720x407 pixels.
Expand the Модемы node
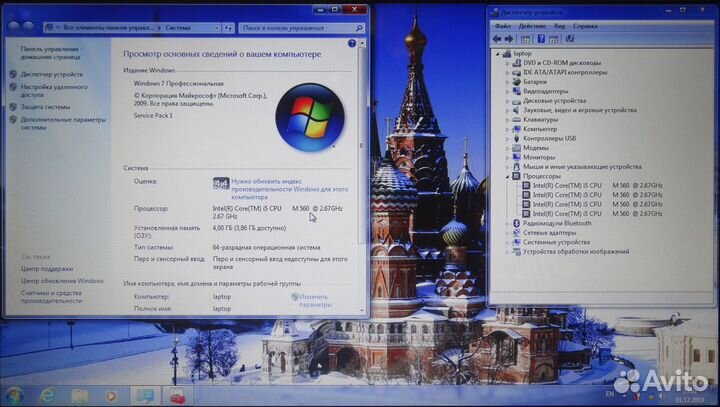[x=507, y=148]
